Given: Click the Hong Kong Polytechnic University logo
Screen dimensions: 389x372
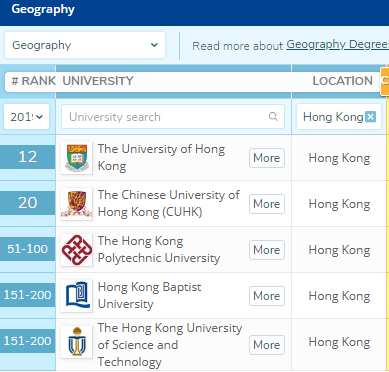Looking at the screenshot, I should (77, 250).
